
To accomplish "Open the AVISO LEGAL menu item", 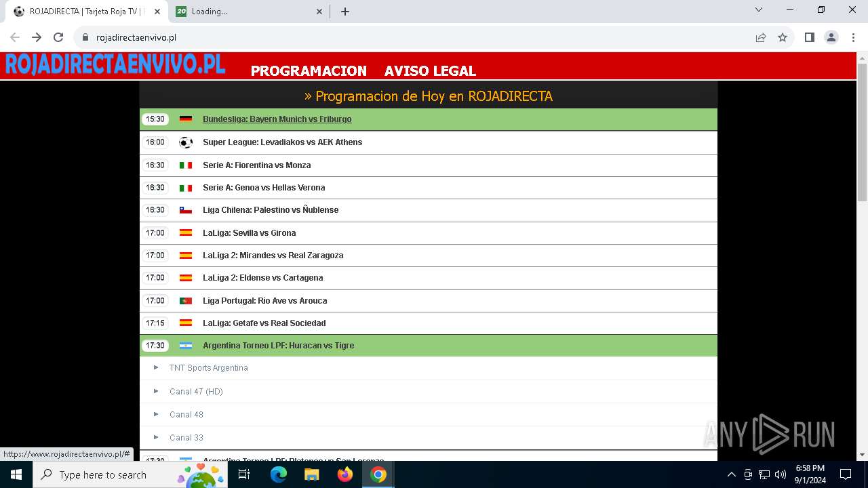I will 430,71.
